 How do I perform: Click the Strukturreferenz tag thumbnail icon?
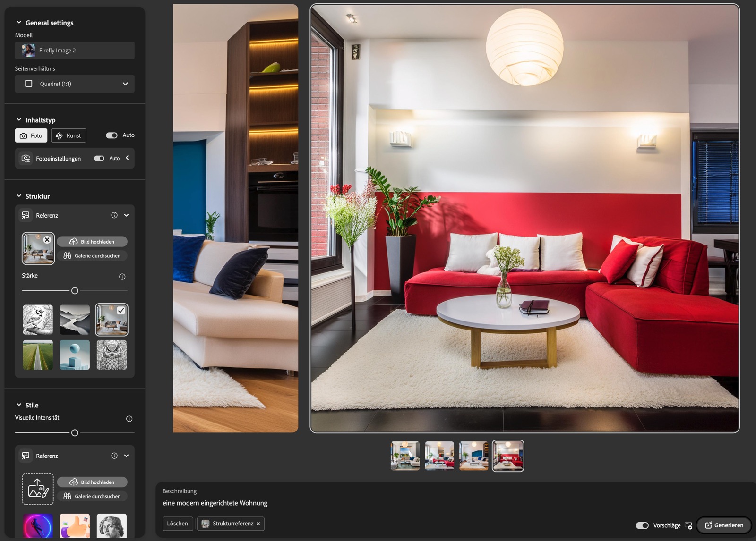tap(206, 524)
